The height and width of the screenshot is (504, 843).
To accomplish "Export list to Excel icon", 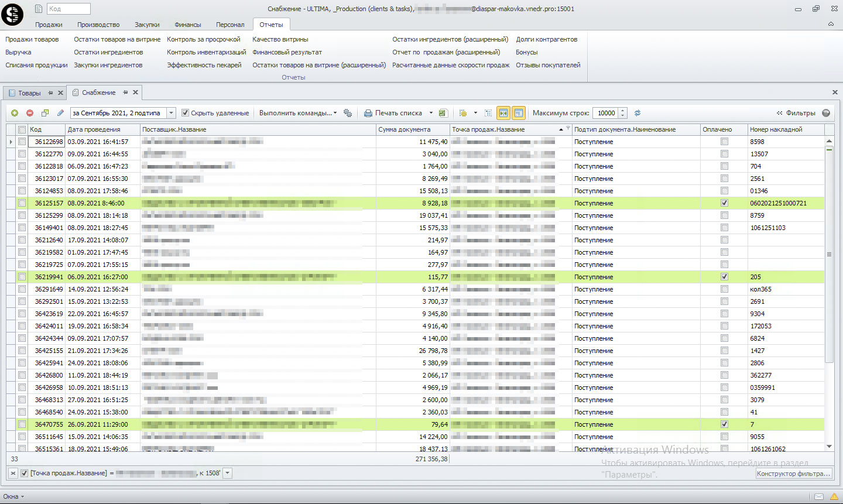I will coord(443,113).
